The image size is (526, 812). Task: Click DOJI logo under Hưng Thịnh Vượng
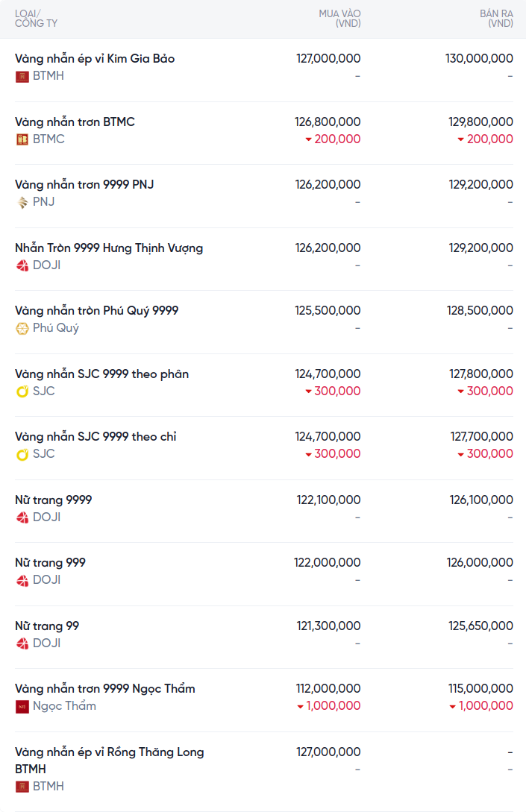click(22, 265)
